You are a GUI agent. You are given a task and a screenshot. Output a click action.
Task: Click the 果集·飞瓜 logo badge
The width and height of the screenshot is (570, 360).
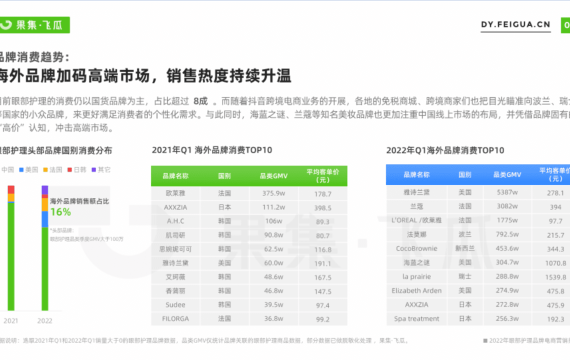35,25
